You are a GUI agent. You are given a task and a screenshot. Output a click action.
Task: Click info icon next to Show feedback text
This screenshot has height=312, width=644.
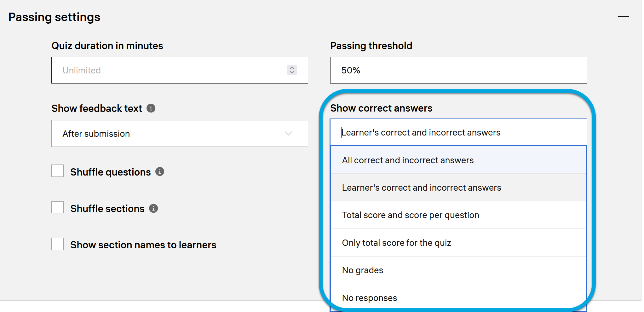pyautogui.click(x=151, y=108)
